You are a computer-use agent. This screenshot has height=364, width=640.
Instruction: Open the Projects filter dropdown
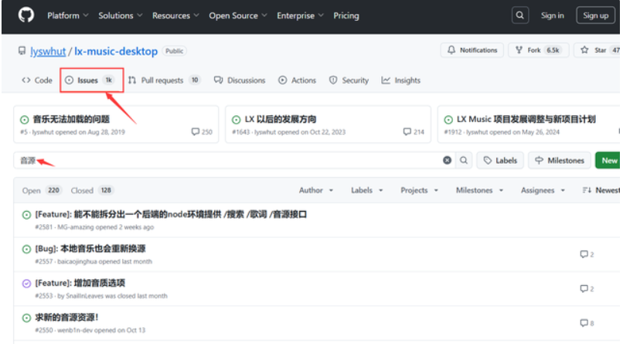pos(419,190)
